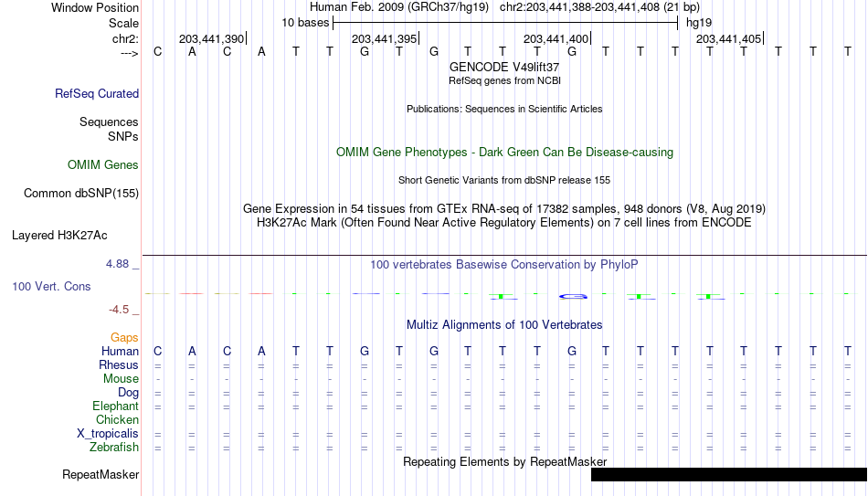
Task: Click 'Human Feb. 2009 (GRCh37/hg19)' assembly text
Action: [x=399, y=7]
